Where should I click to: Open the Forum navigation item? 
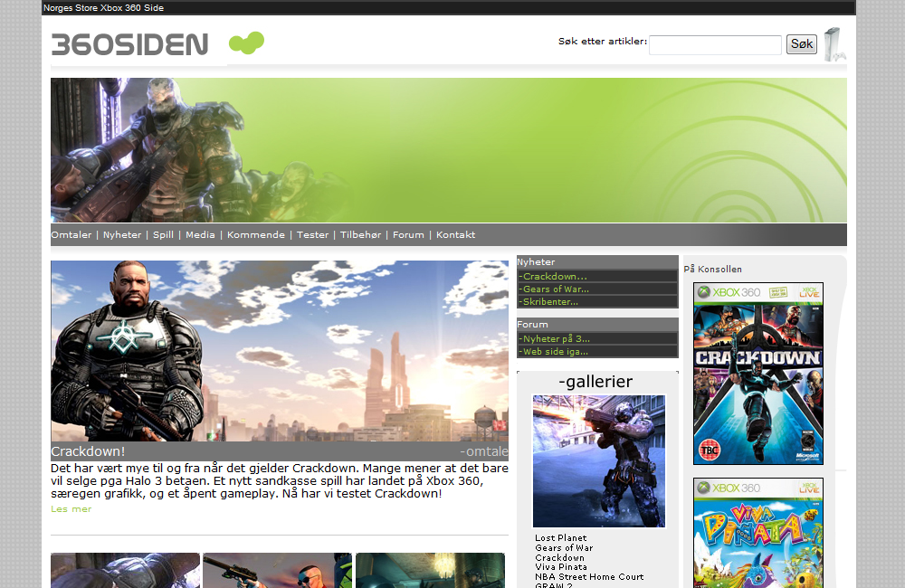(409, 235)
